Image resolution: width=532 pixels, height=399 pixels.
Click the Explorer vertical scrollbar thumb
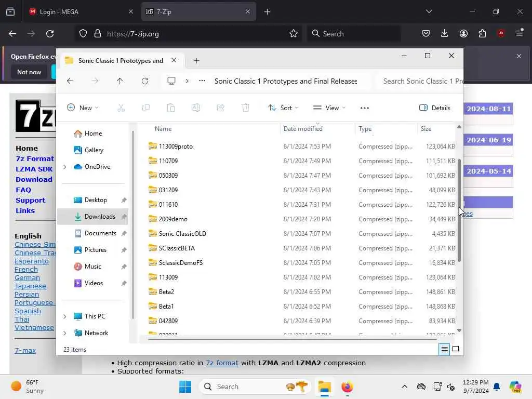(459, 210)
